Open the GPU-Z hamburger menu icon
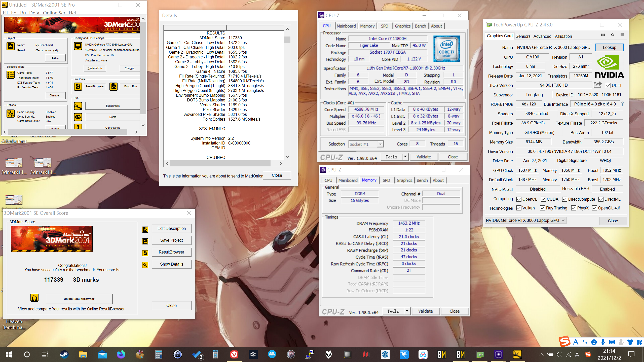The height and width of the screenshot is (362, 644). [x=622, y=35]
